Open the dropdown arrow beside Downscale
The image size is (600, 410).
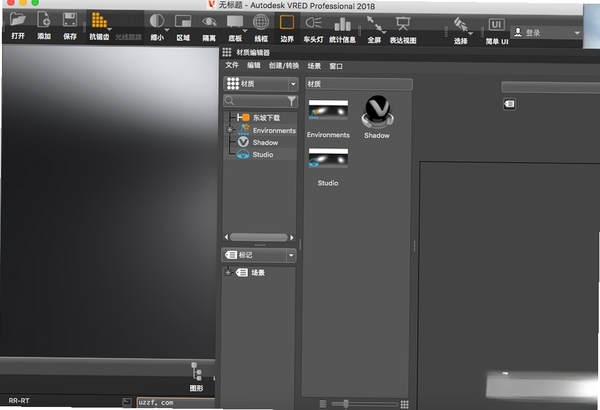coord(167,30)
